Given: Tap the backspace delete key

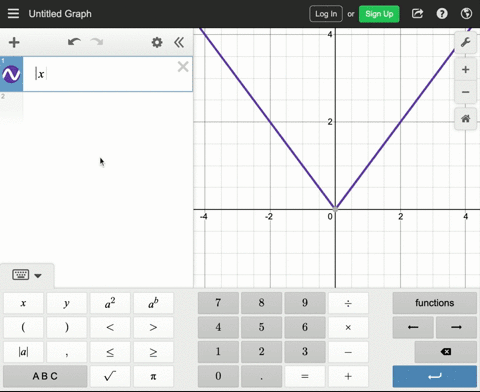Looking at the screenshot, I should pyautogui.click(x=446, y=352).
